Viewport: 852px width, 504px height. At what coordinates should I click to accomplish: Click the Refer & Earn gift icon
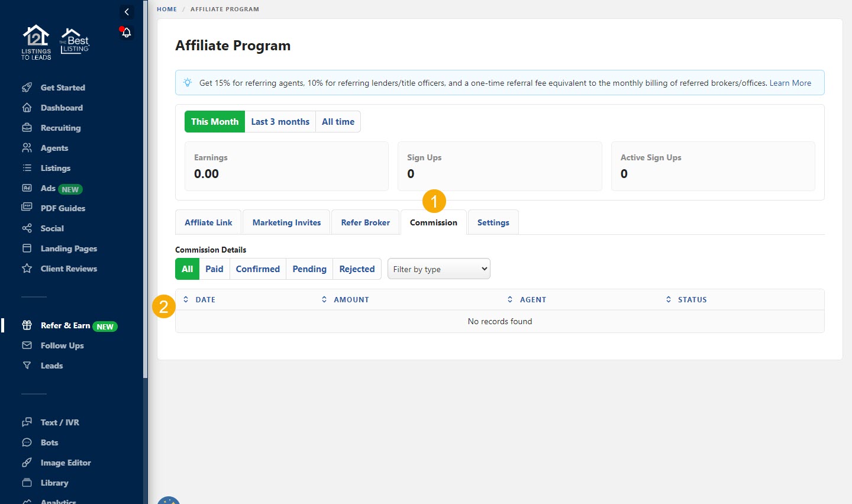point(27,325)
